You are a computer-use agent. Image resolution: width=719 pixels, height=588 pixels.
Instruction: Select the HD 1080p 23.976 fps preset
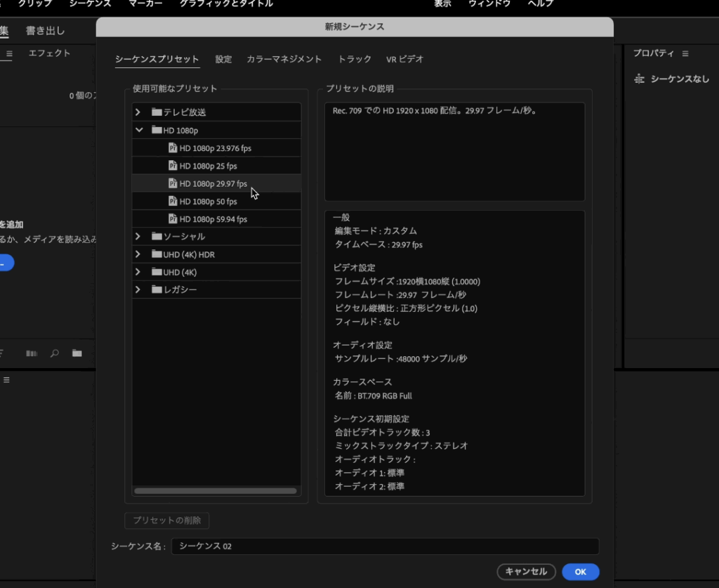point(215,148)
